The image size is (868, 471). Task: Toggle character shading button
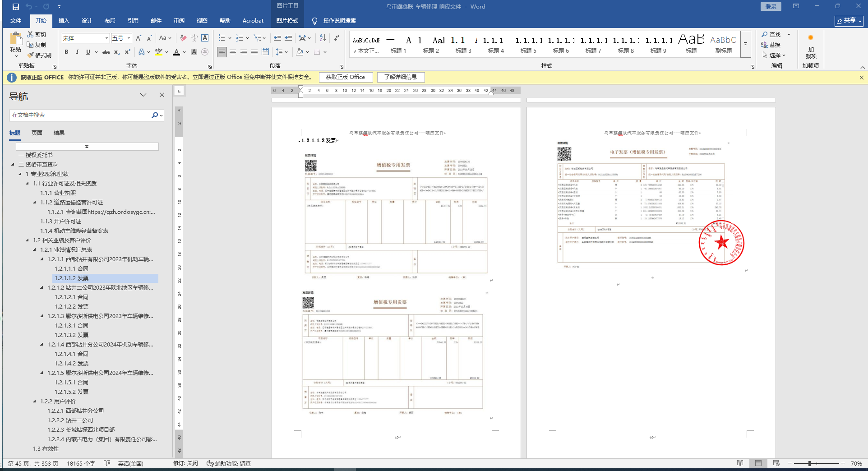pyautogui.click(x=194, y=52)
